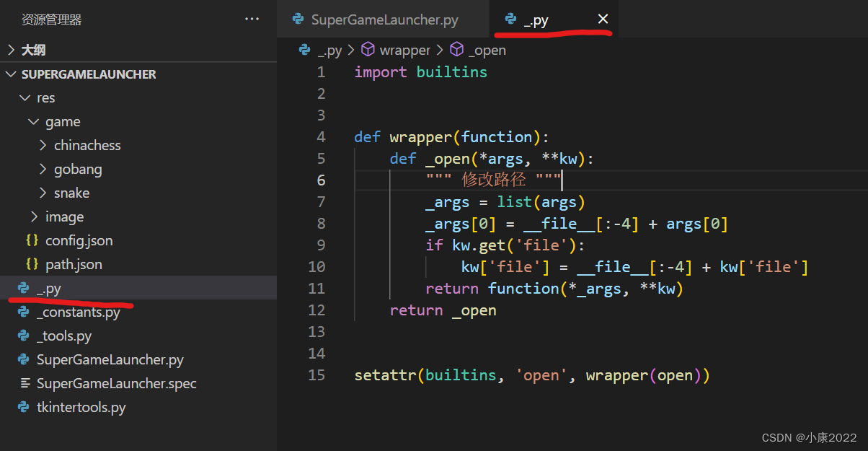Open _tools.py file
The width and height of the screenshot is (868, 451).
click(138, 336)
